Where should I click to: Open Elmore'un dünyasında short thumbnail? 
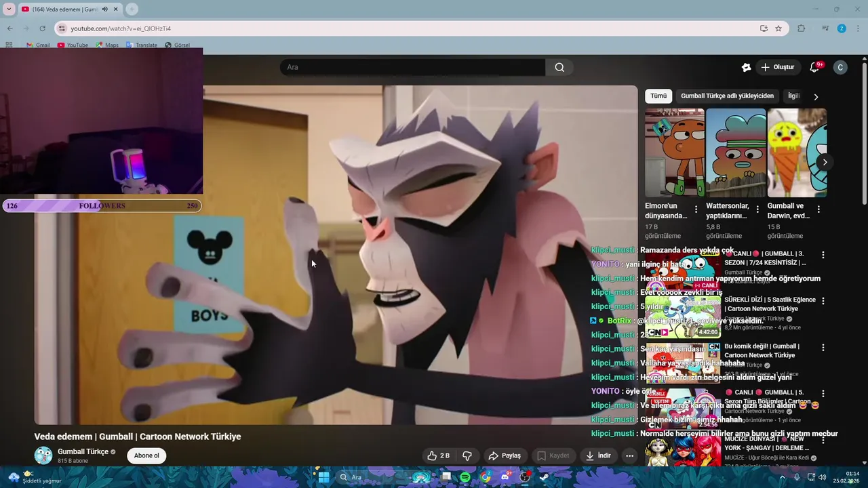pyautogui.click(x=675, y=153)
